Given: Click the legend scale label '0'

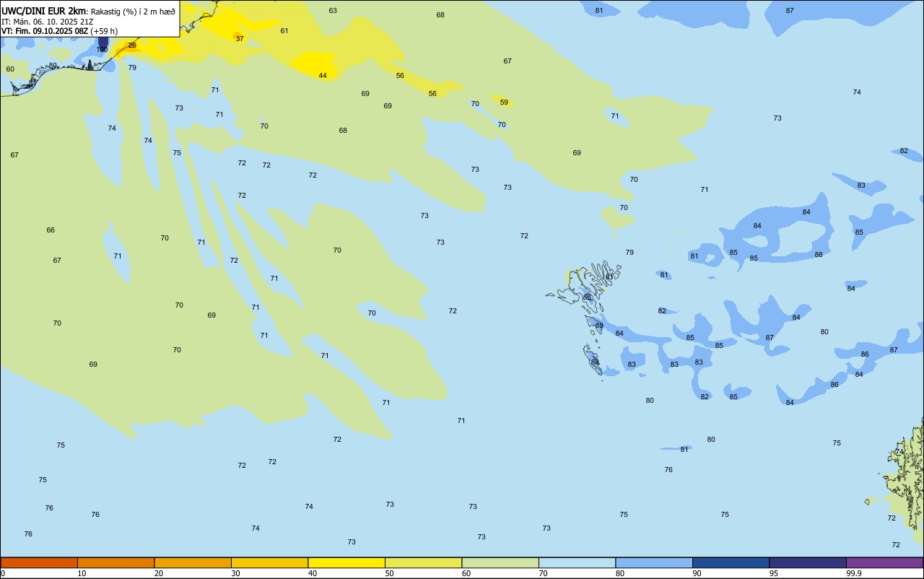Looking at the screenshot, I should click(x=3, y=573).
